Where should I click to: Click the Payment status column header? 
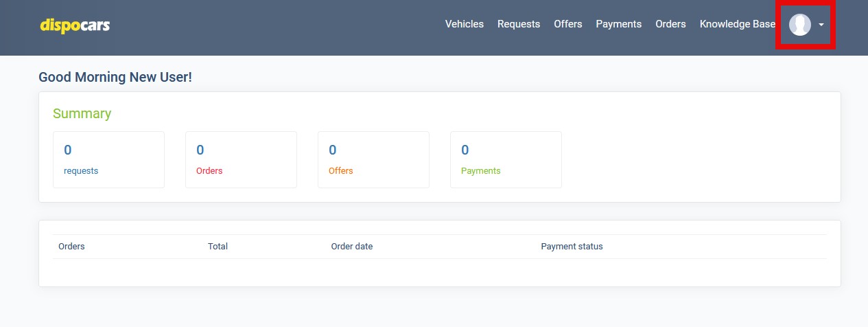(x=572, y=247)
